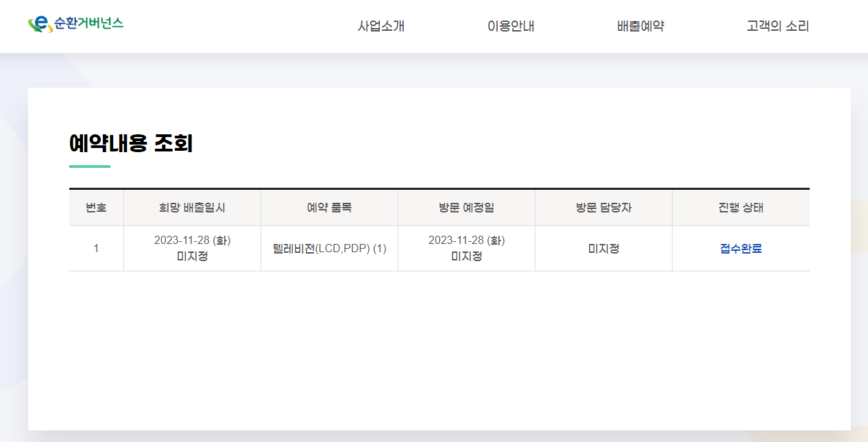Screen dimensions: 868x442
Task: Click the date in the 방문 예정일 cell
Action: (x=466, y=241)
